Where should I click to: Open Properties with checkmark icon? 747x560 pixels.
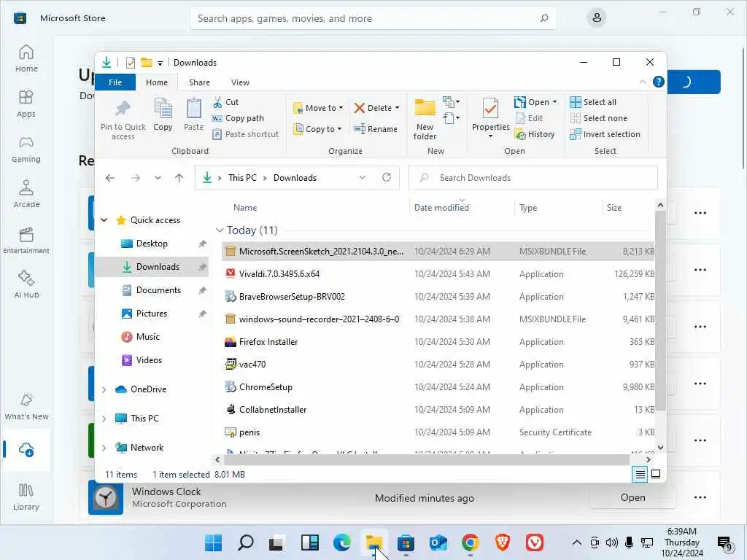coord(490,118)
